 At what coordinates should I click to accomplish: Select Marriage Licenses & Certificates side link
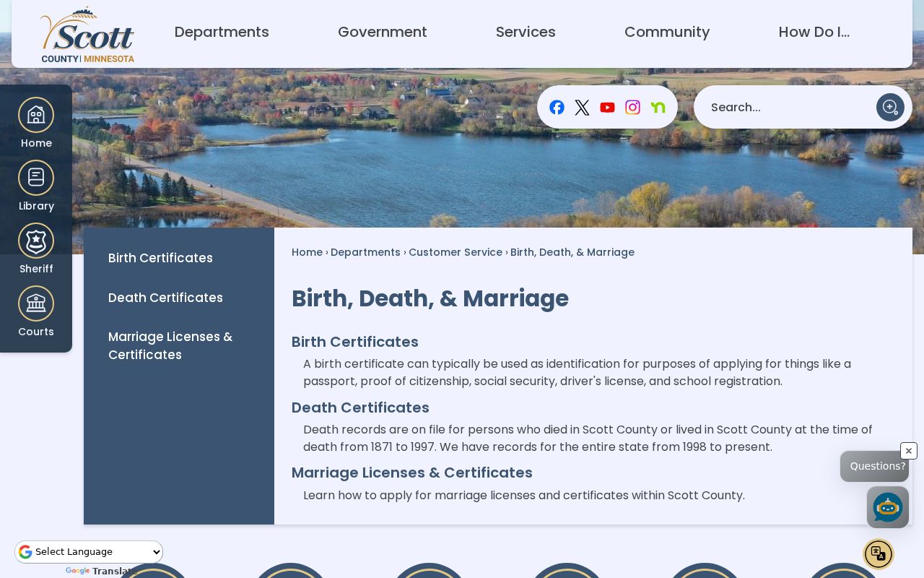tap(170, 346)
